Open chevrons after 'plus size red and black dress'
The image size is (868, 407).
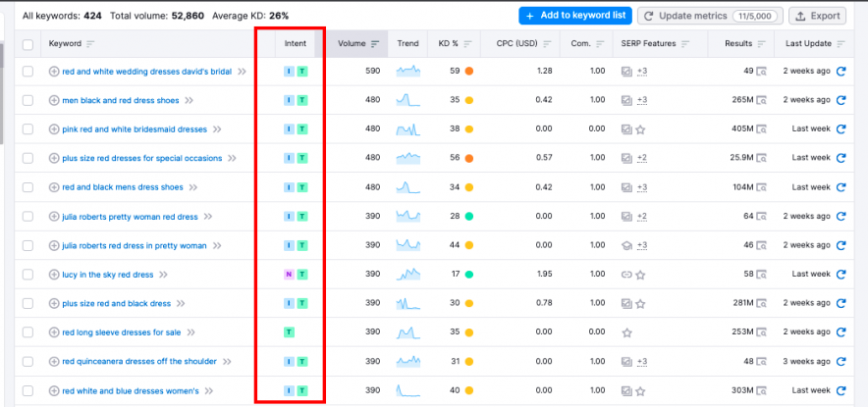[181, 304]
